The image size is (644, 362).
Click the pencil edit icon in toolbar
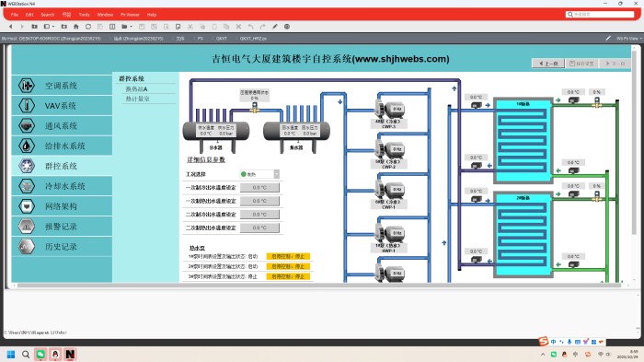pos(275,27)
